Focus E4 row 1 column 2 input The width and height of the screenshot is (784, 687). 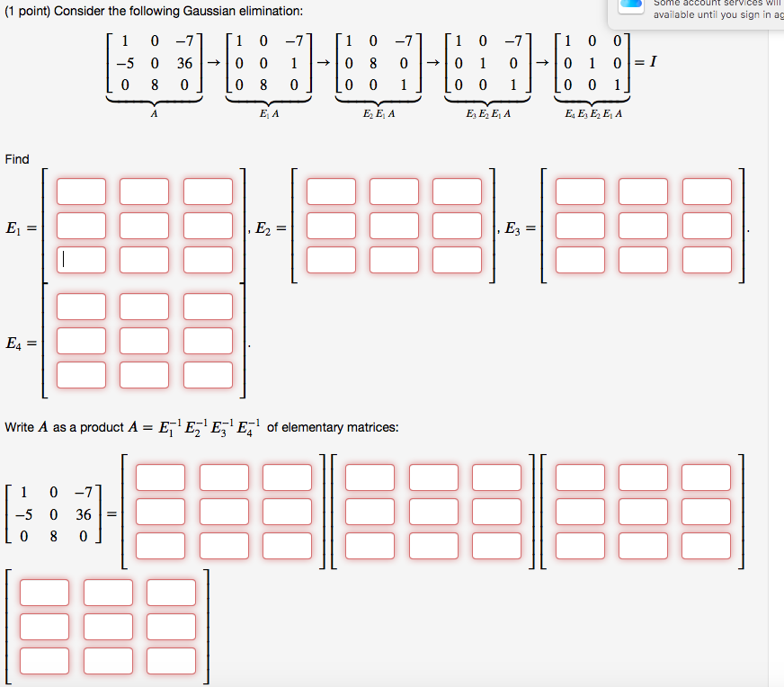coord(145,307)
